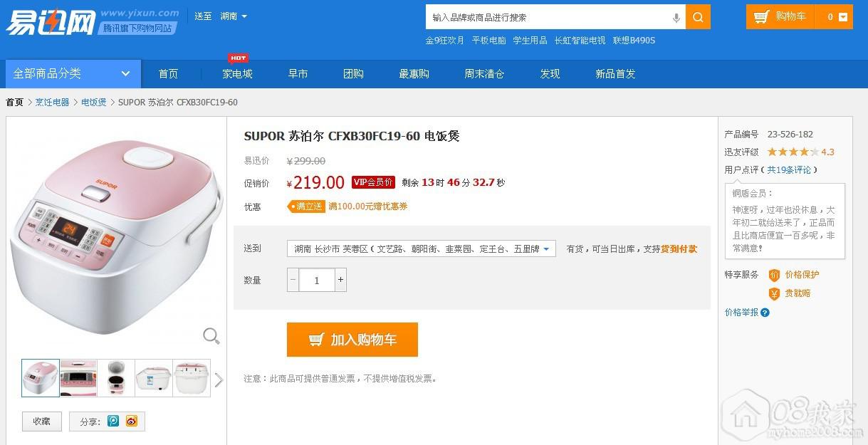The image size is (868, 445).
Task: Share via Tencent Weibo icon
Action: (113, 421)
